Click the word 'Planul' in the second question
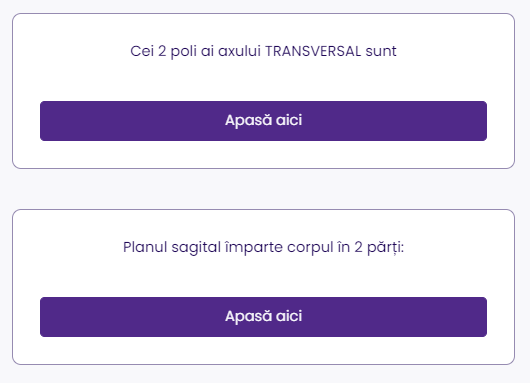The image size is (530, 383). [145, 247]
